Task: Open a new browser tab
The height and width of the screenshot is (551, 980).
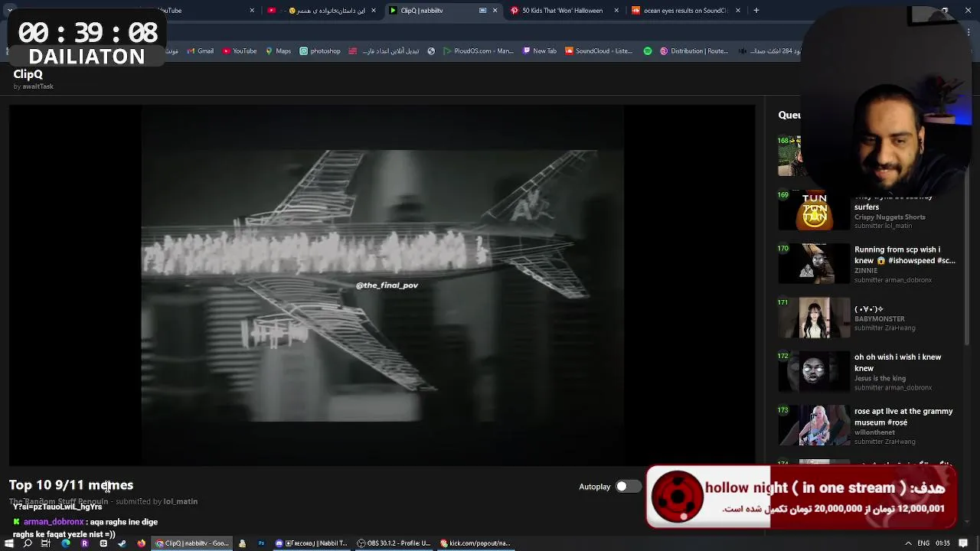Action: click(x=756, y=11)
